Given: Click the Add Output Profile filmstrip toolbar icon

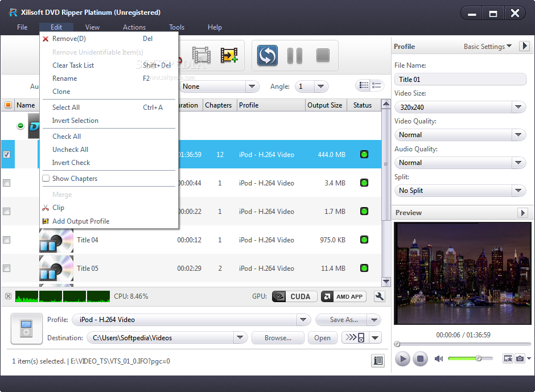Looking at the screenshot, I should click(x=229, y=55).
